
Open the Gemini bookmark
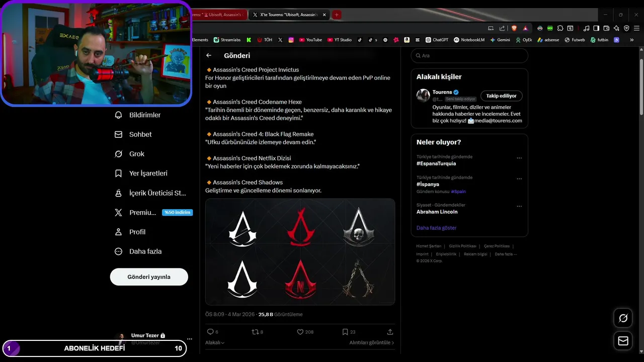[500, 40]
